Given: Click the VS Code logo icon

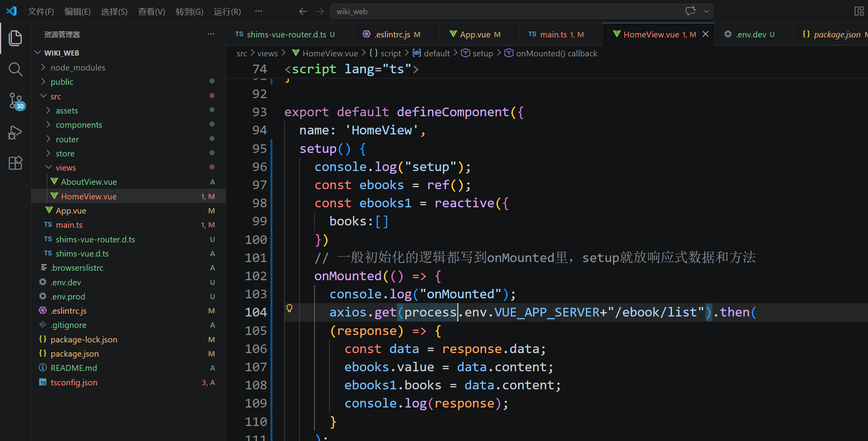Looking at the screenshot, I should pyautogui.click(x=11, y=11).
